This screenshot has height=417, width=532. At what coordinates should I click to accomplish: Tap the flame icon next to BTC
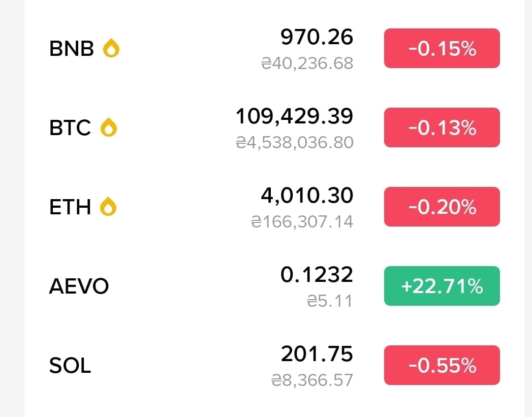[x=109, y=127]
